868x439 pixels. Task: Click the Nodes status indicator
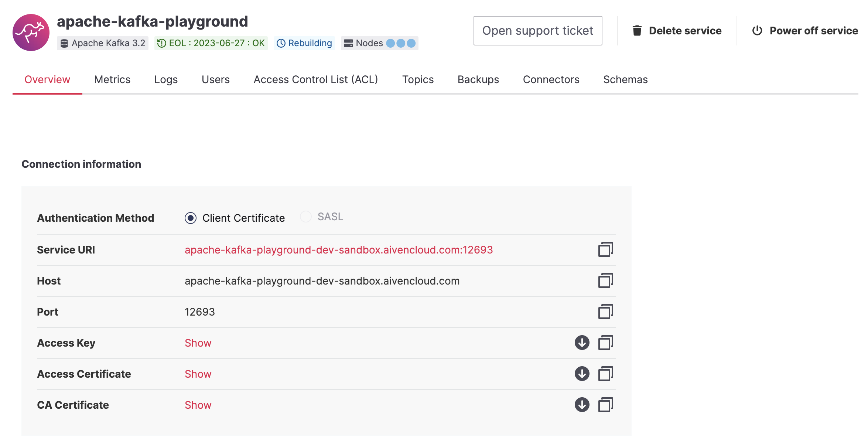(x=379, y=43)
